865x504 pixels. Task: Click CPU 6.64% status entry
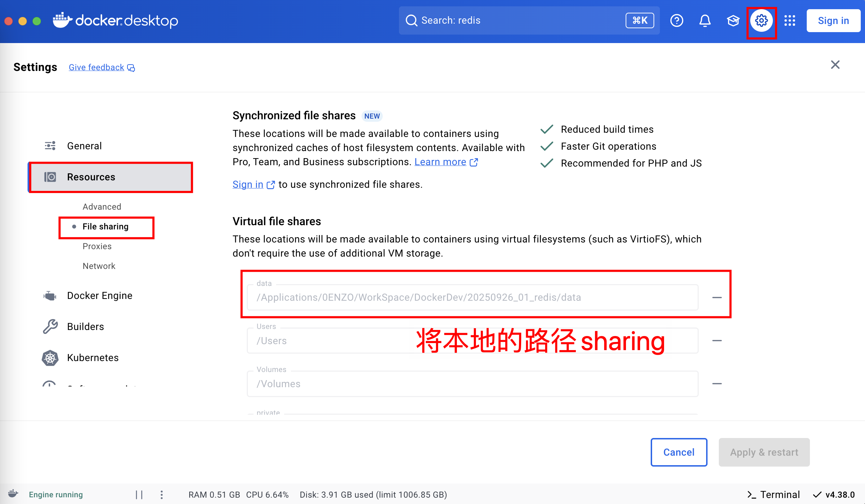coord(267,494)
